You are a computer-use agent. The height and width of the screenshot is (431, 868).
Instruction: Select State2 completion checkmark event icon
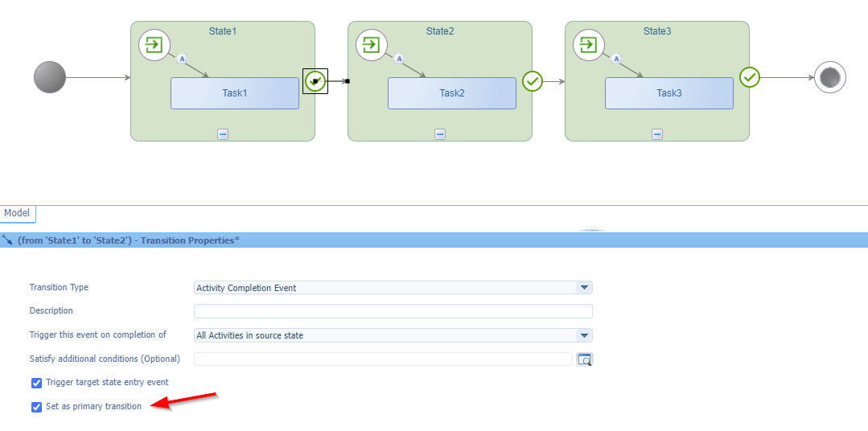pyautogui.click(x=533, y=81)
